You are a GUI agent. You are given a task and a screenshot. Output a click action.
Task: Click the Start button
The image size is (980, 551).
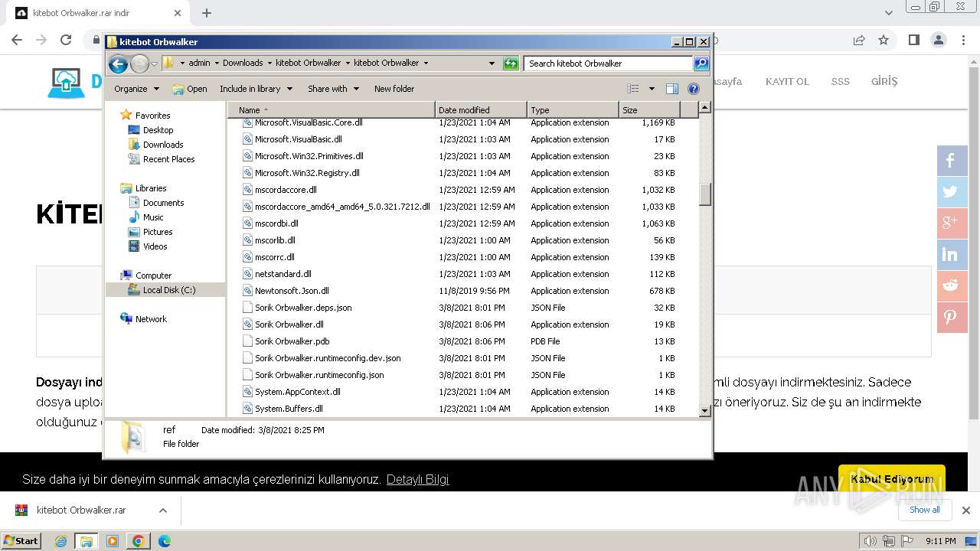(21, 541)
